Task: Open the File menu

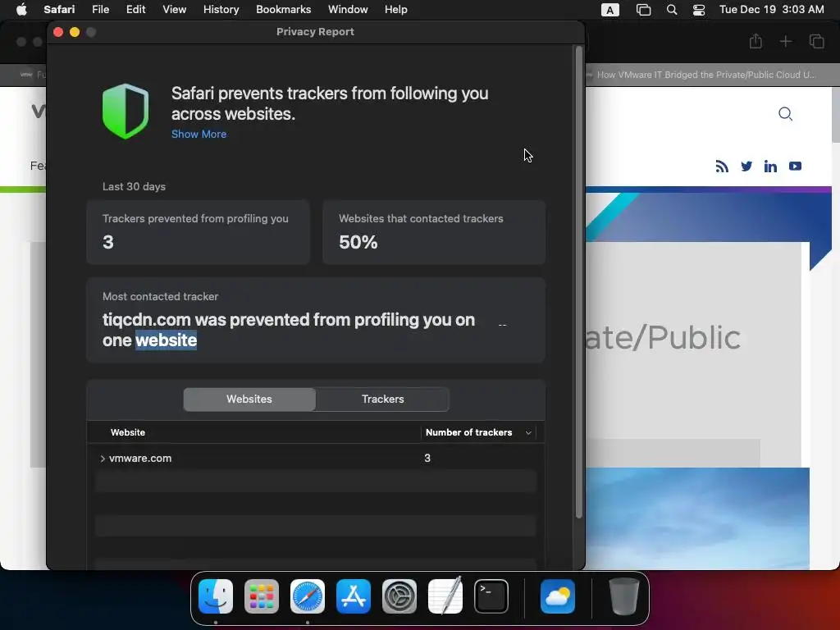Action: coord(100,10)
